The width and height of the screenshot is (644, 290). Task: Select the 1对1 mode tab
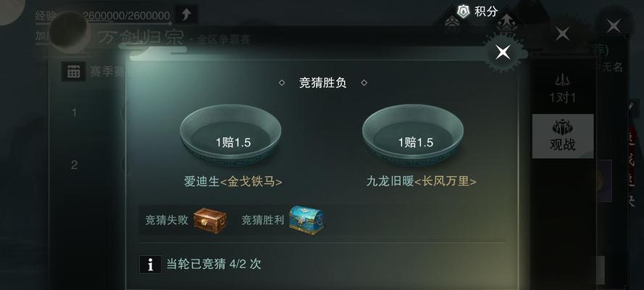point(562,88)
